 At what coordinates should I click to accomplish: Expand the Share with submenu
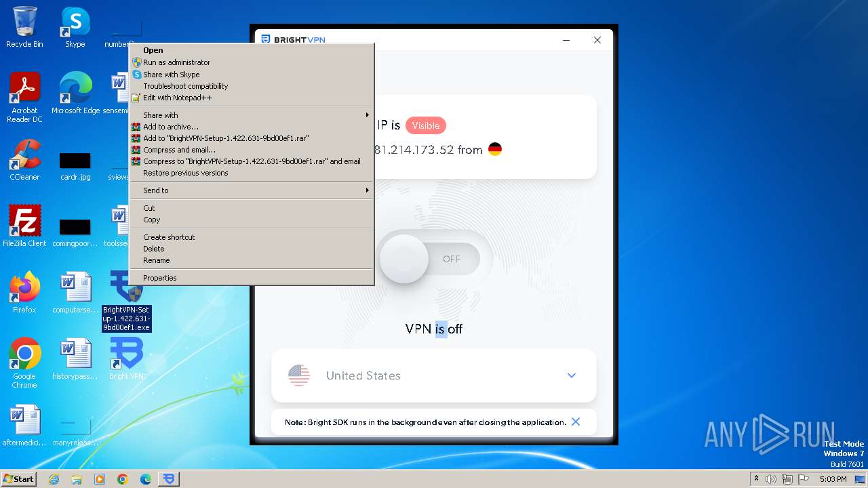coord(252,115)
